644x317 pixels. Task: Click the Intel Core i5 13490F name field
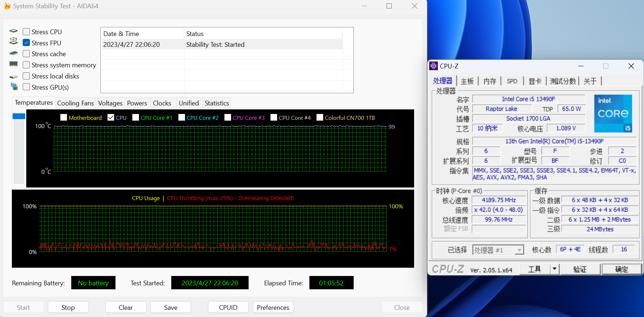point(529,99)
